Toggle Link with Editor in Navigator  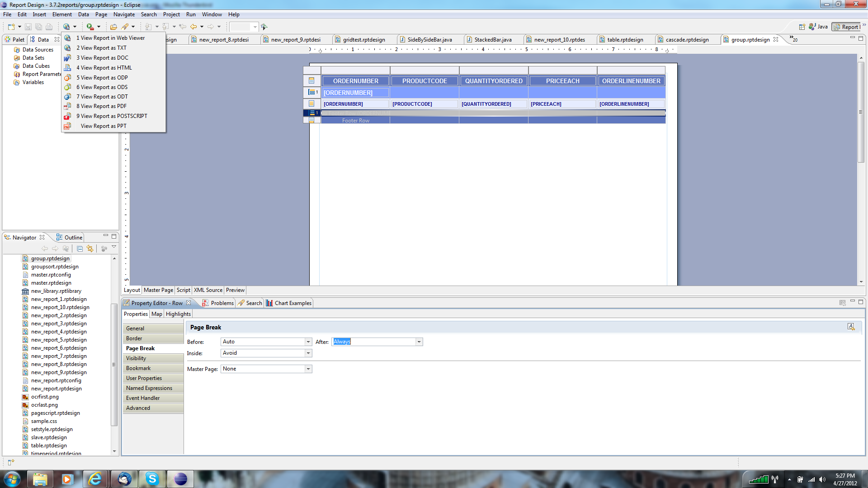tap(90, 249)
